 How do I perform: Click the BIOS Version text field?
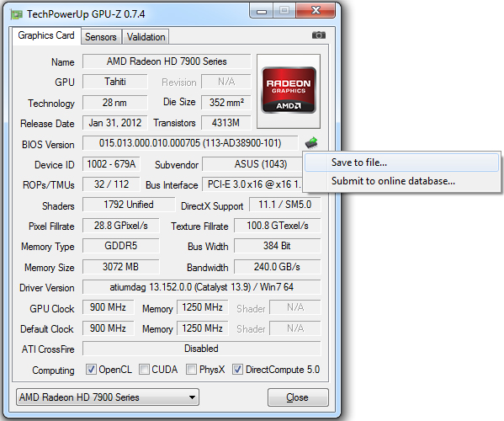click(190, 143)
